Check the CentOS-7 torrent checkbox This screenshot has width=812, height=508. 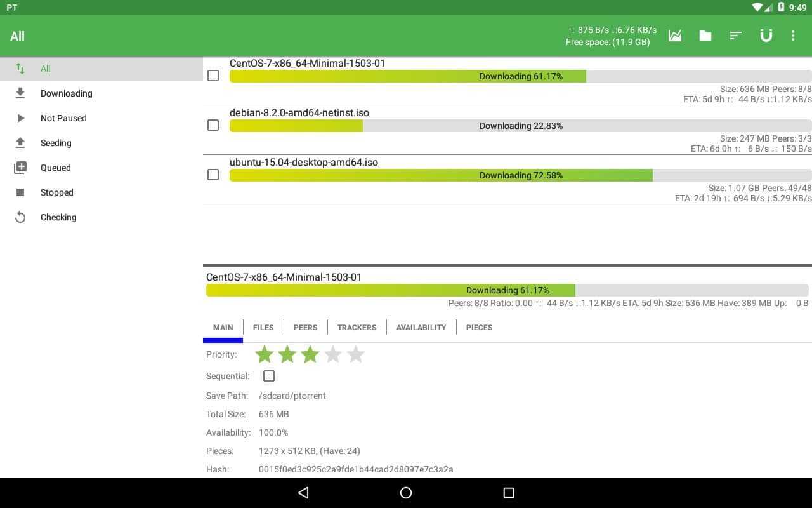tap(213, 76)
